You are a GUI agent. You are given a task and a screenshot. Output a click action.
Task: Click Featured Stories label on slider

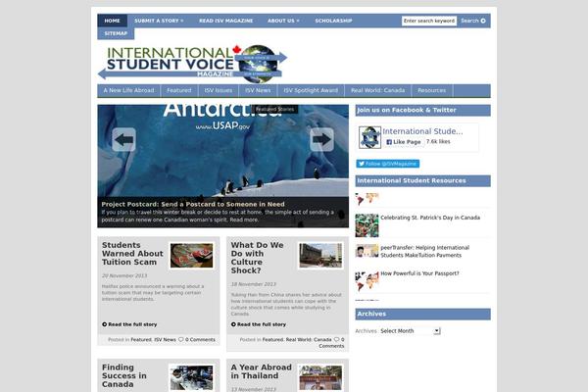click(x=274, y=109)
